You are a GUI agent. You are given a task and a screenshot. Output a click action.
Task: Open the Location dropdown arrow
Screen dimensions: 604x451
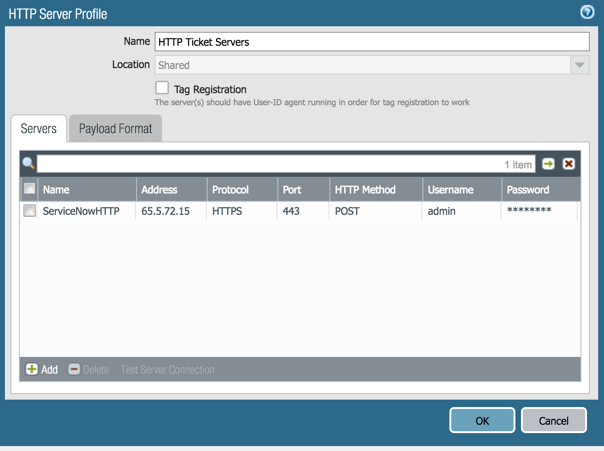580,65
